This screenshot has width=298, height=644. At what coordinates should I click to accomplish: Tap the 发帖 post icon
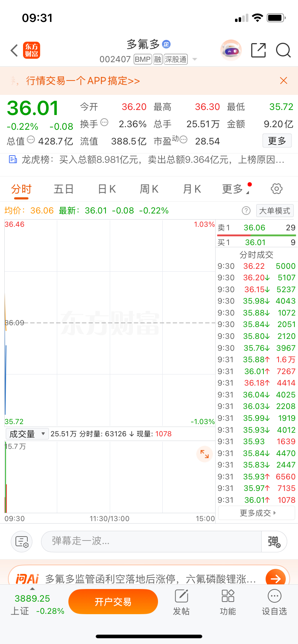(181, 602)
